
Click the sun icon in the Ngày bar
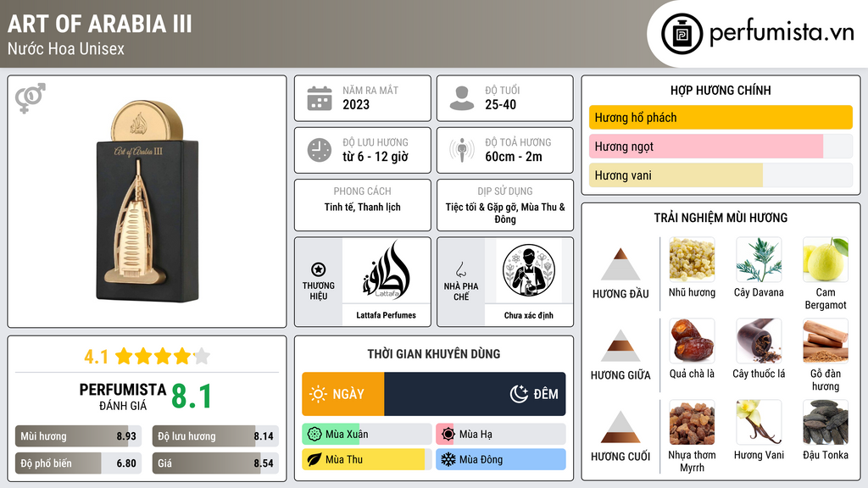pos(318,394)
